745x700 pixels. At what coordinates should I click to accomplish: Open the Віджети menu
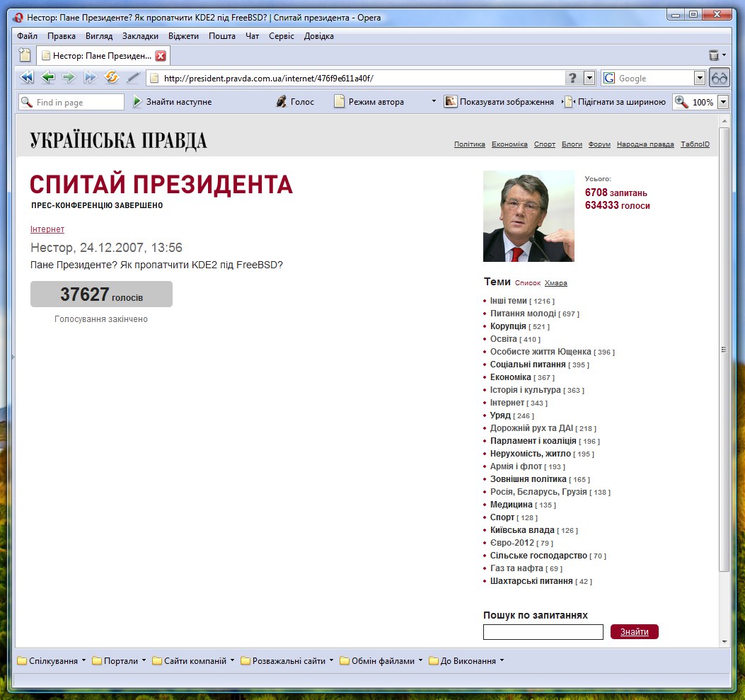pyautogui.click(x=183, y=36)
